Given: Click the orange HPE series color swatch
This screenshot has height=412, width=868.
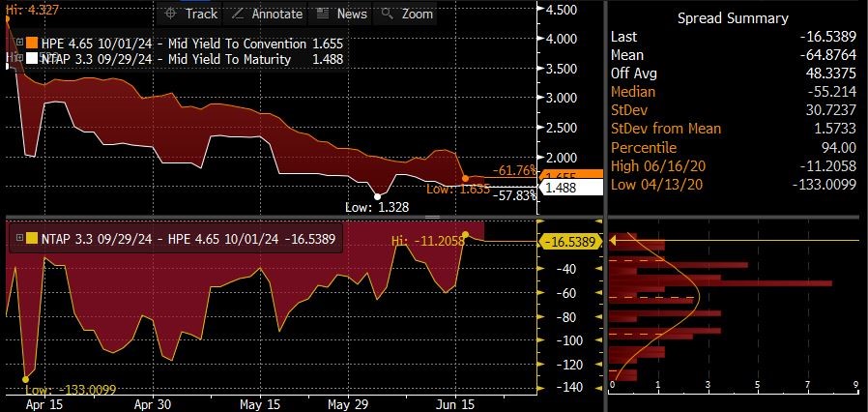Looking at the screenshot, I should tap(32, 43).
